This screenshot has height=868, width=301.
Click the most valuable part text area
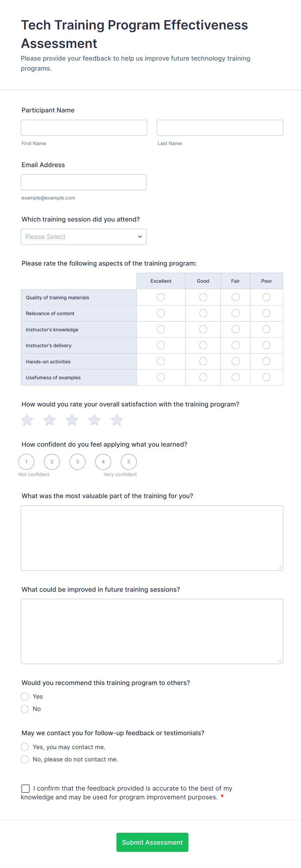pos(152,538)
